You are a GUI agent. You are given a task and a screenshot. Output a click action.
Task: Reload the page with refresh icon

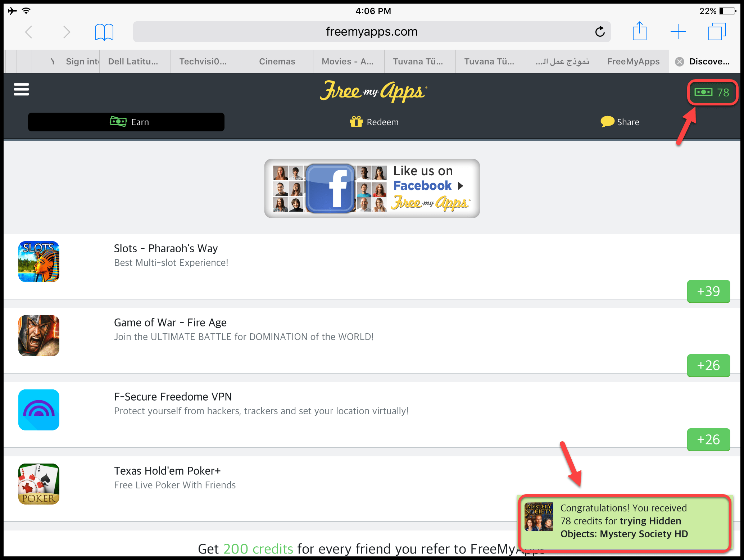point(600,32)
